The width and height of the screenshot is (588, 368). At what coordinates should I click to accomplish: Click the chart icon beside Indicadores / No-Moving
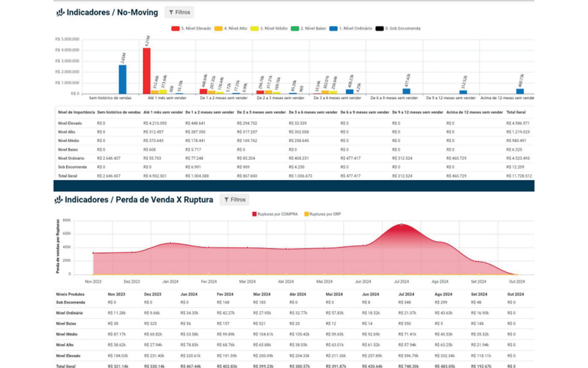coord(60,13)
